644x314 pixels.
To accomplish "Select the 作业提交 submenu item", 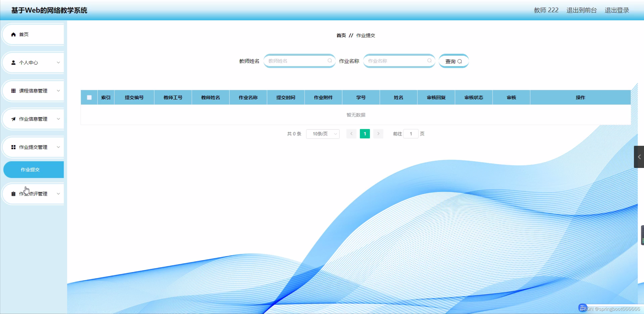I will click(30, 170).
